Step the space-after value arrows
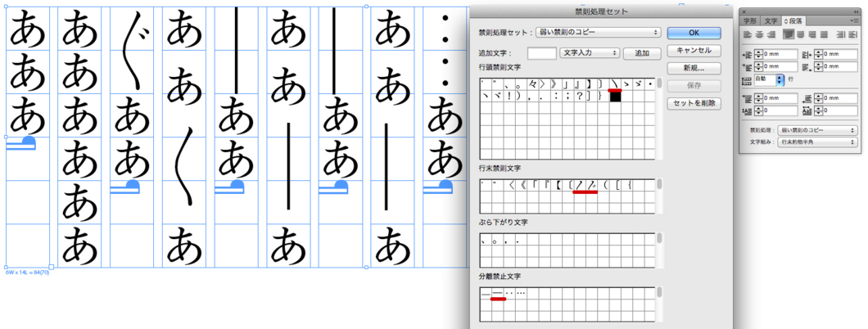The width and height of the screenshot is (868, 329). tap(818, 98)
